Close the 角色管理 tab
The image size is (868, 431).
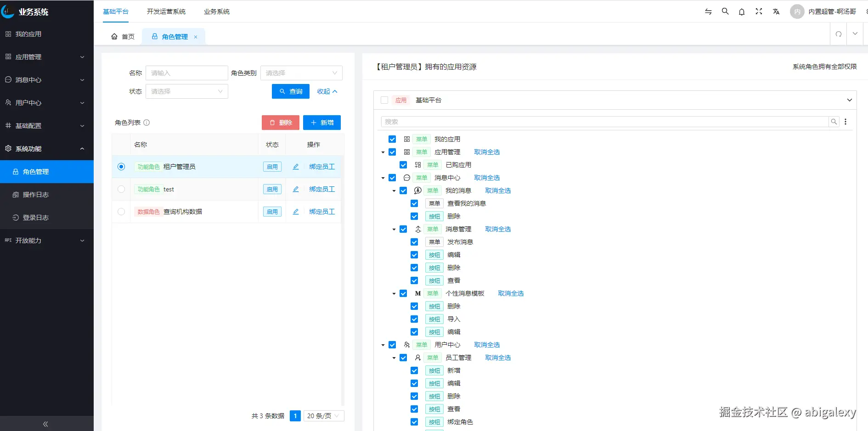196,37
